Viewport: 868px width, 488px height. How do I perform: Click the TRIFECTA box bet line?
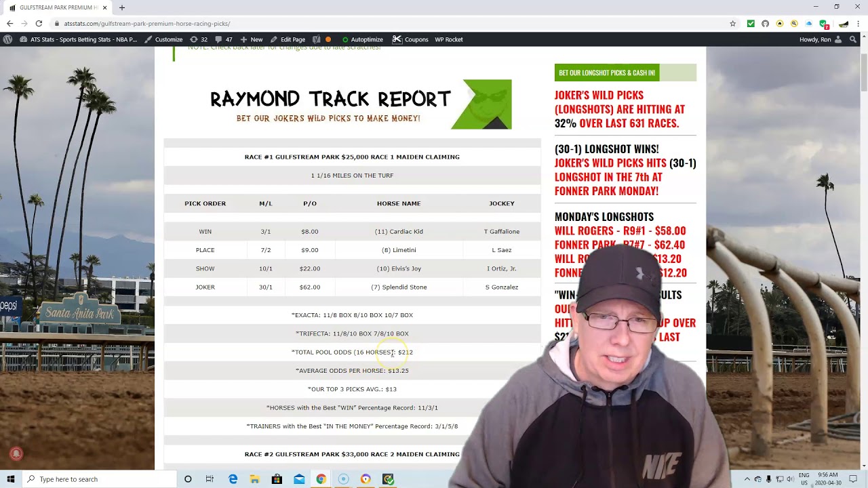coord(352,333)
